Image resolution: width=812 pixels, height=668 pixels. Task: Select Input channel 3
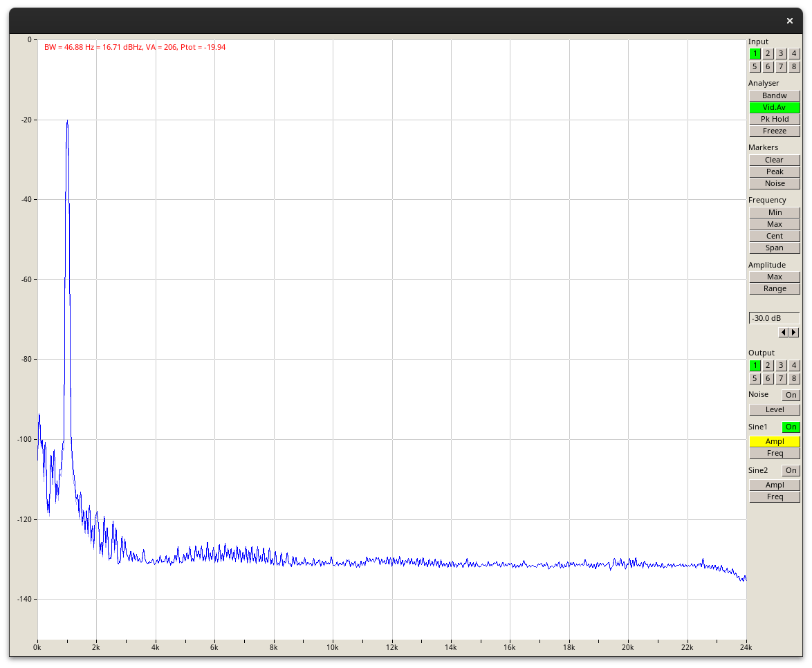click(781, 53)
